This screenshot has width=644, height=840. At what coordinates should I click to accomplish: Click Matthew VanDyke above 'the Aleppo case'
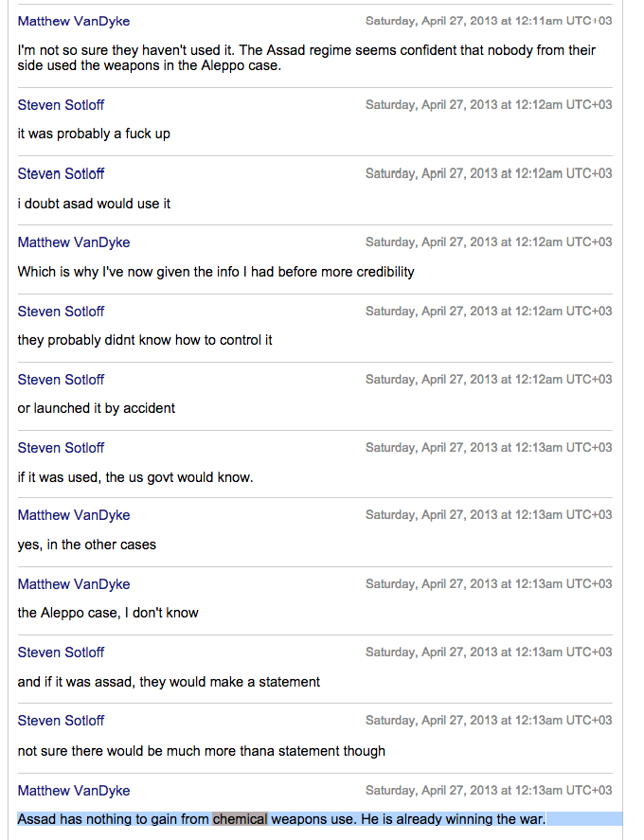tap(74, 584)
